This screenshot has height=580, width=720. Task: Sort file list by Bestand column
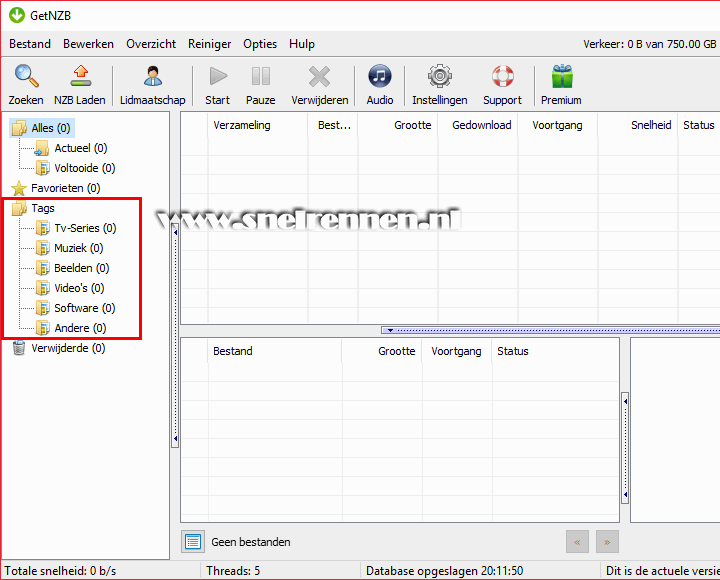275,351
